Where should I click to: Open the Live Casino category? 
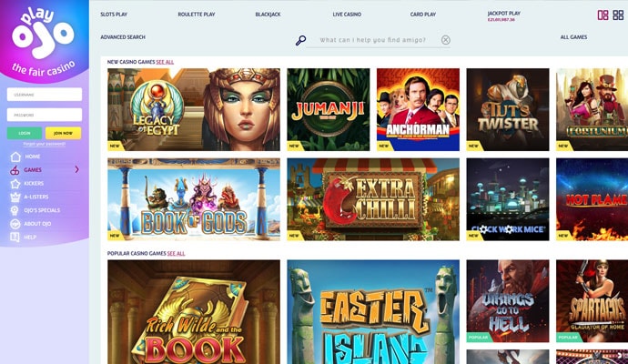347,15
